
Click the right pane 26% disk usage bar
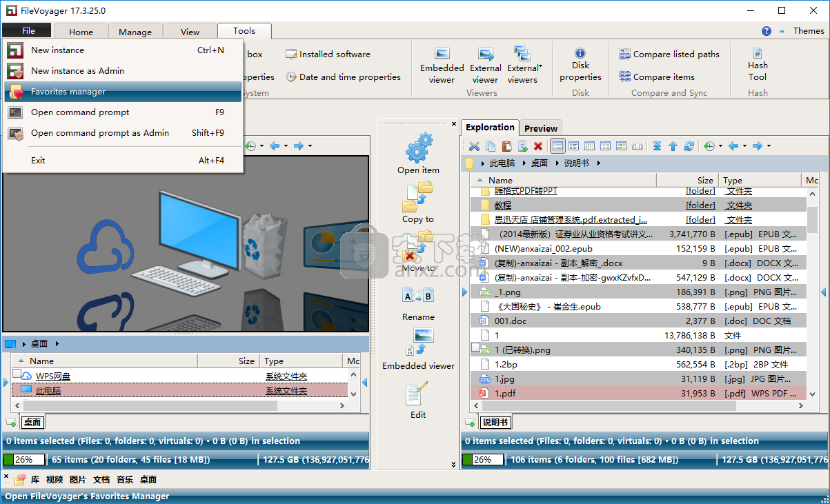pos(482,459)
